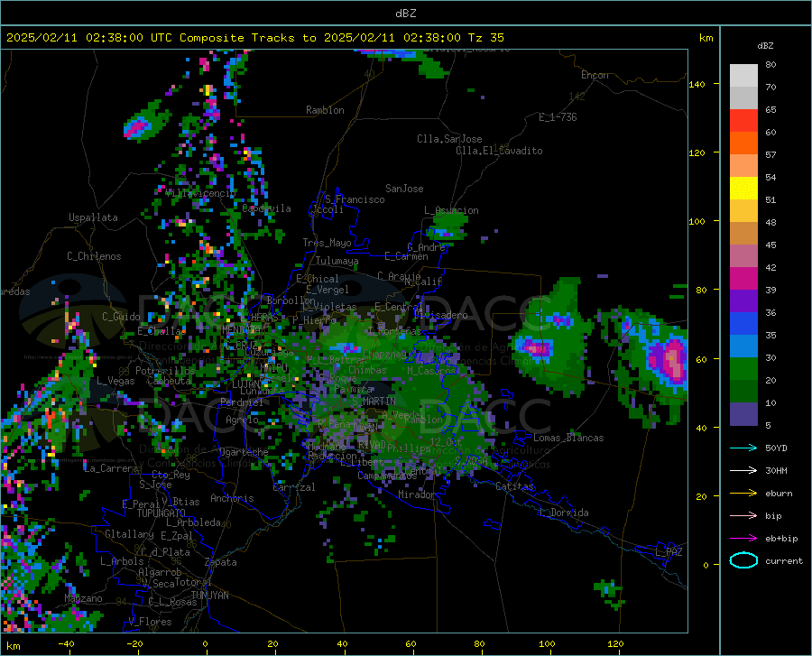Click the Lomas_Blancas label
The height and width of the screenshot is (656, 812).
pyautogui.click(x=568, y=438)
